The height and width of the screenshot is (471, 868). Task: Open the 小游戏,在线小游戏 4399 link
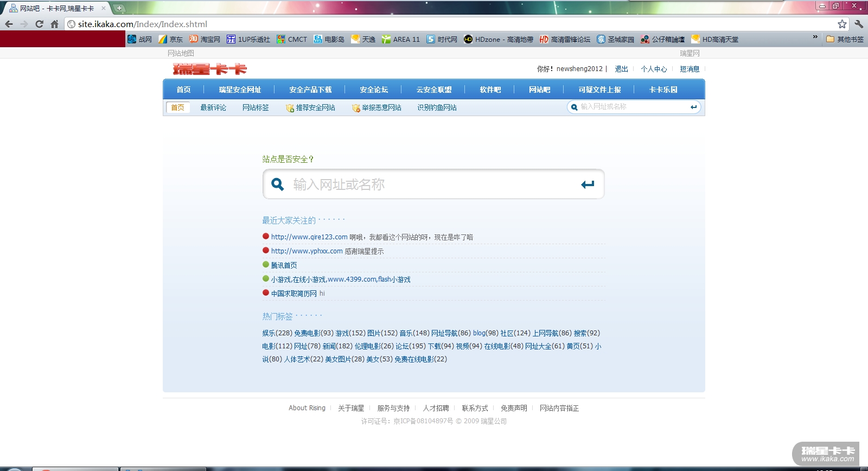341,279
